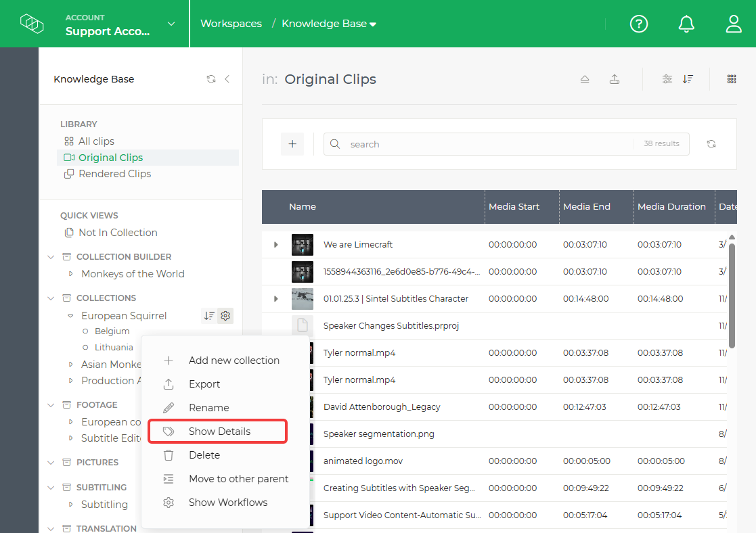The image size is (756, 533).
Task: Select the Lithuania sub-collection
Action: pos(113,348)
